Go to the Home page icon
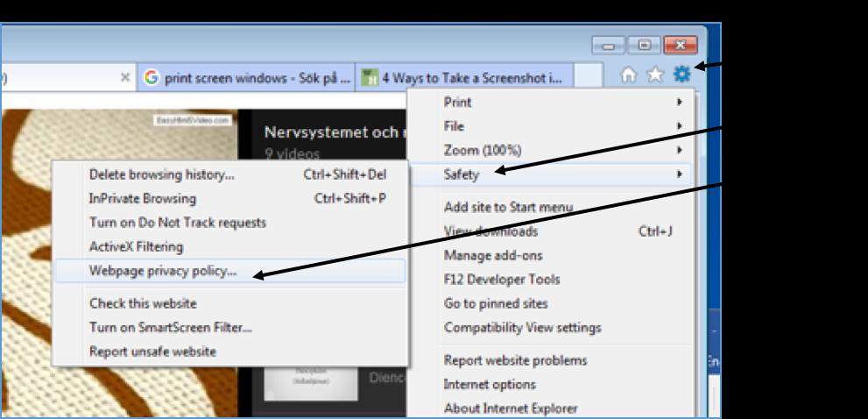 pos(628,75)
